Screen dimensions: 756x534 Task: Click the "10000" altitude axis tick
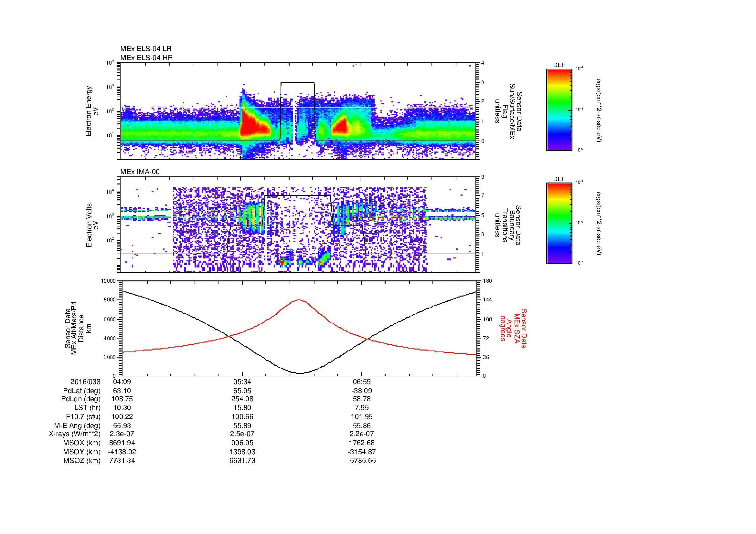(x=108, y=281)
